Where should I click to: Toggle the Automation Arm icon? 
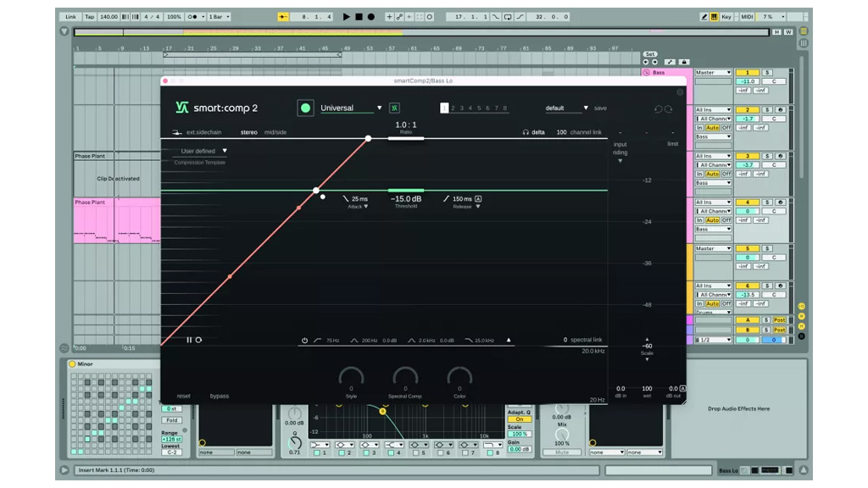(399, 17)
